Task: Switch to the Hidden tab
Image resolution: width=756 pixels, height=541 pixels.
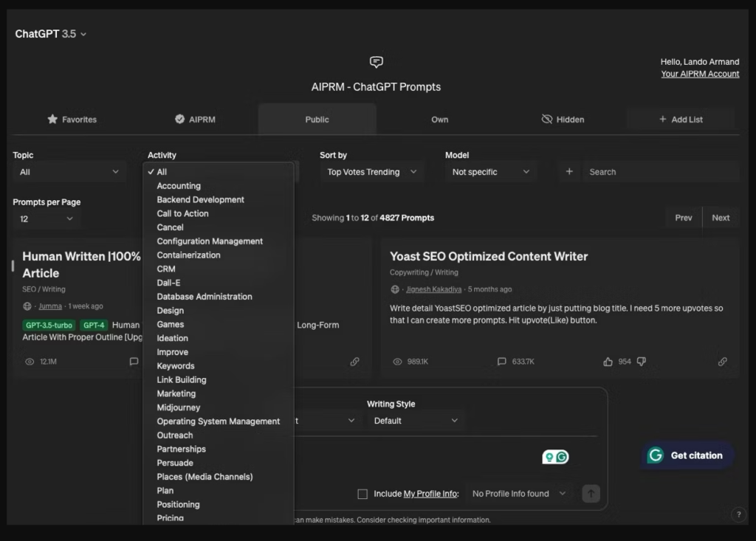Action: (563, 119)
